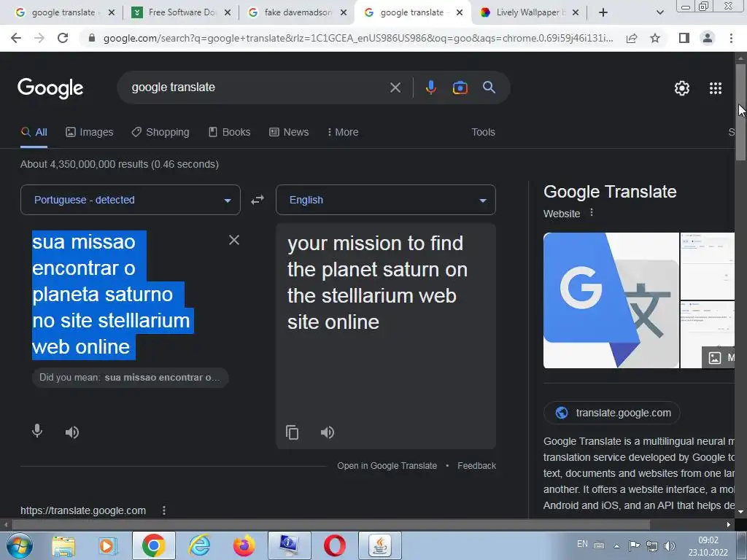This screenshot has height=560, width=747.
Task: Open Firefox from the taskbar
Action: pos(244,545)
